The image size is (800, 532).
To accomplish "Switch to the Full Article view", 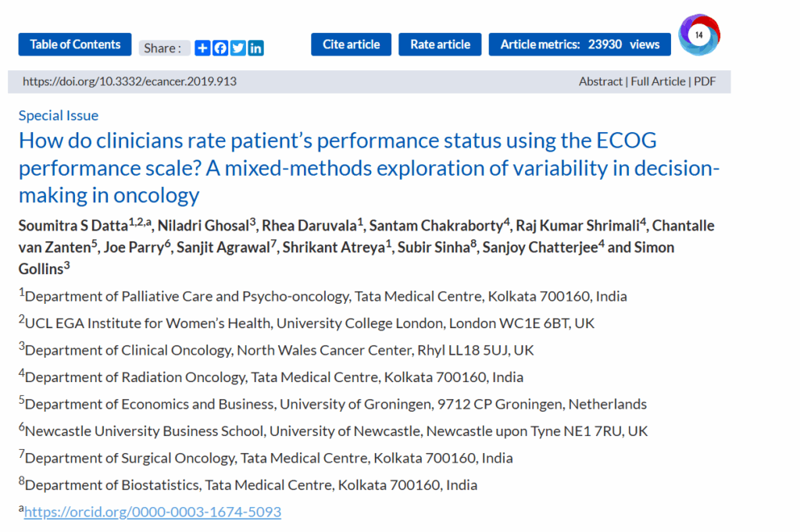I will coord(658,81).
